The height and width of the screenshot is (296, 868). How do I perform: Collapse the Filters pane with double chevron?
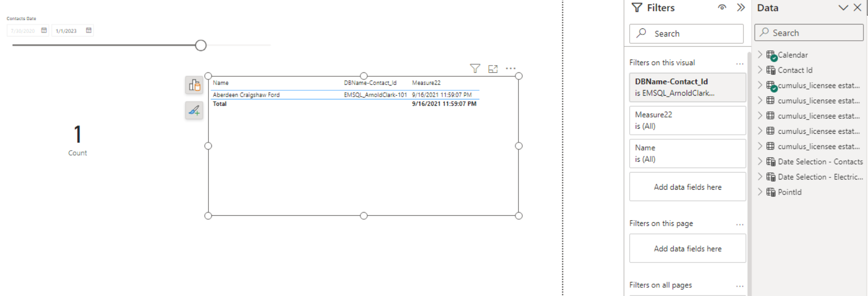pyautogui.click(x=741, y=8)
